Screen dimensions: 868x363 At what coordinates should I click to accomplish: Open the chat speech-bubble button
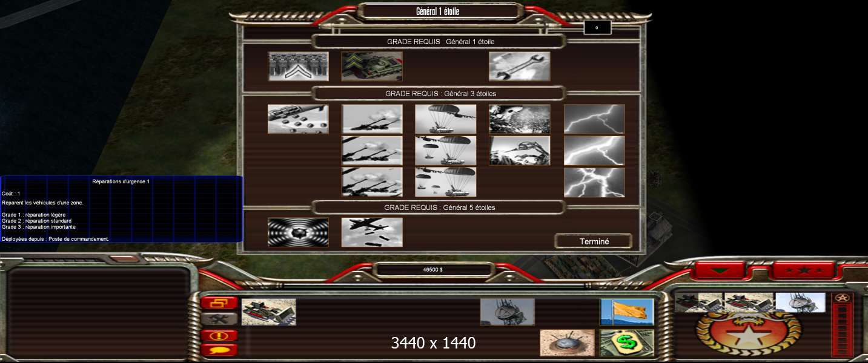[219, 350]
